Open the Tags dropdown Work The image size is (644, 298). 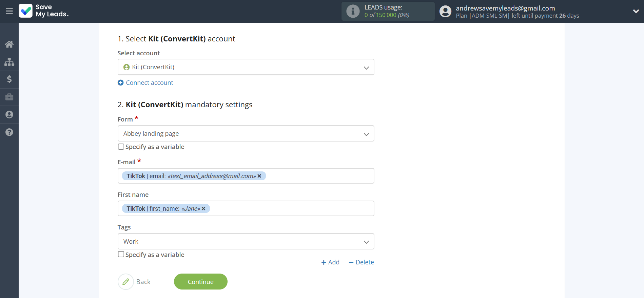(246, 241)
